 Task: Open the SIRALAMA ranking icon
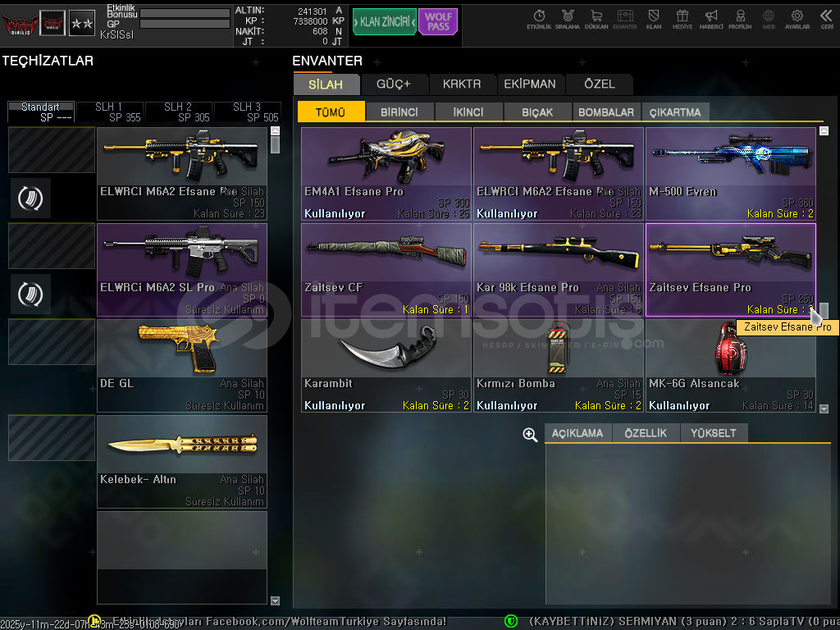click(x=568, y=20)
